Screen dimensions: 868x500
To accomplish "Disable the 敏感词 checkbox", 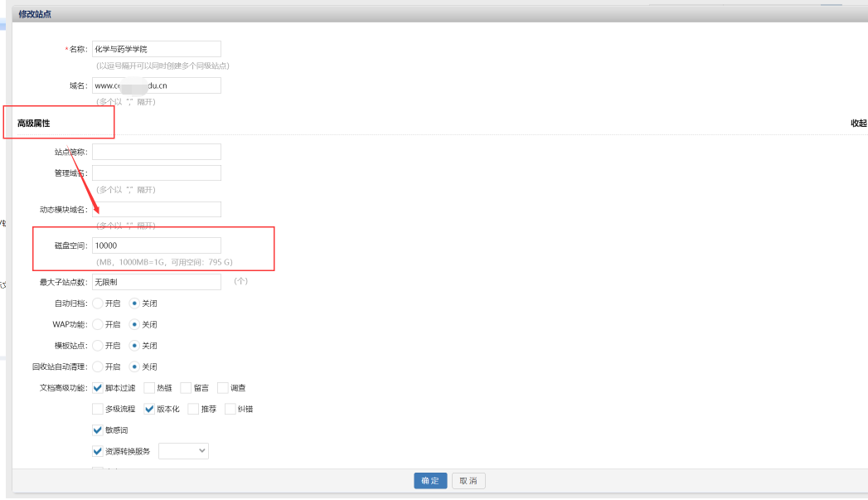I will [98, 430].
